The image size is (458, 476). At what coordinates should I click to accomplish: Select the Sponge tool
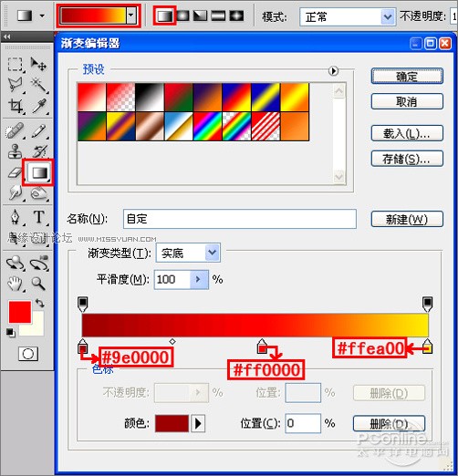click(x=38, y=192)
